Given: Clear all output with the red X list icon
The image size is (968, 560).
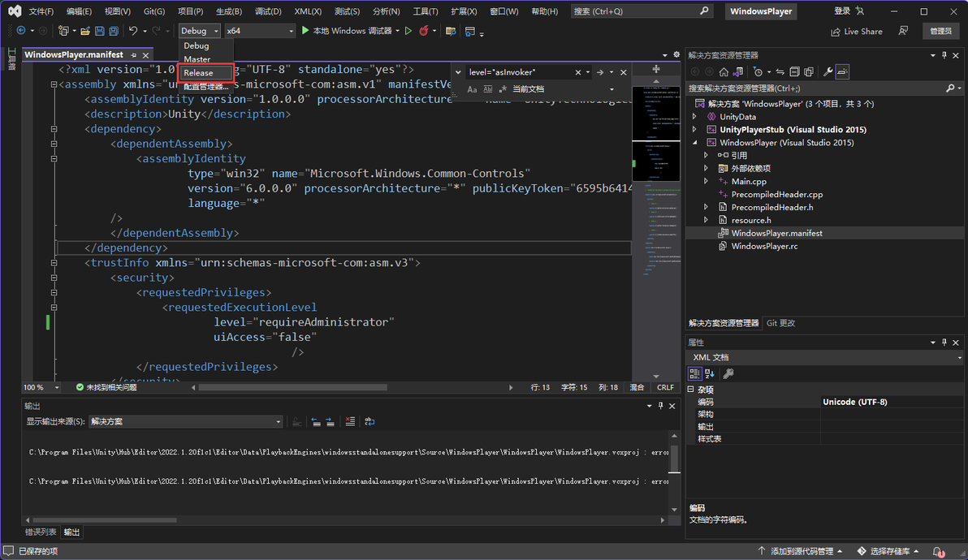Looking at the screenshot, I should (350, 422).
